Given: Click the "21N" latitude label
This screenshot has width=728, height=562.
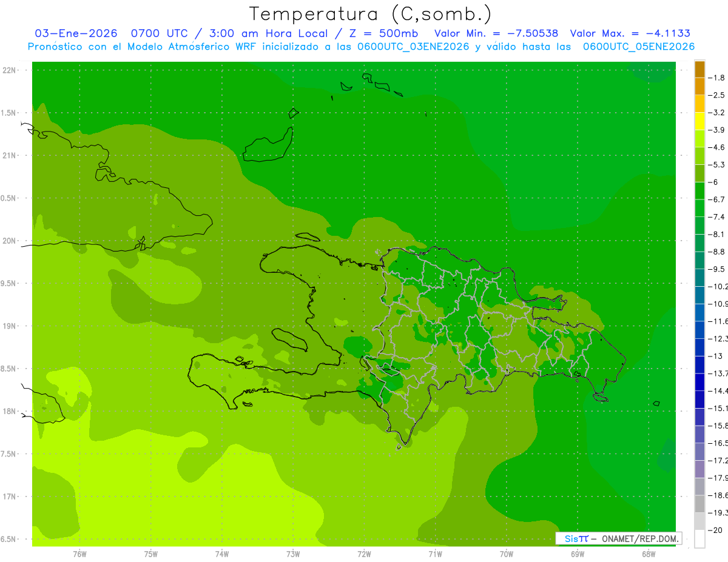Looking at the screenshot, I should [x=9, y=155].
